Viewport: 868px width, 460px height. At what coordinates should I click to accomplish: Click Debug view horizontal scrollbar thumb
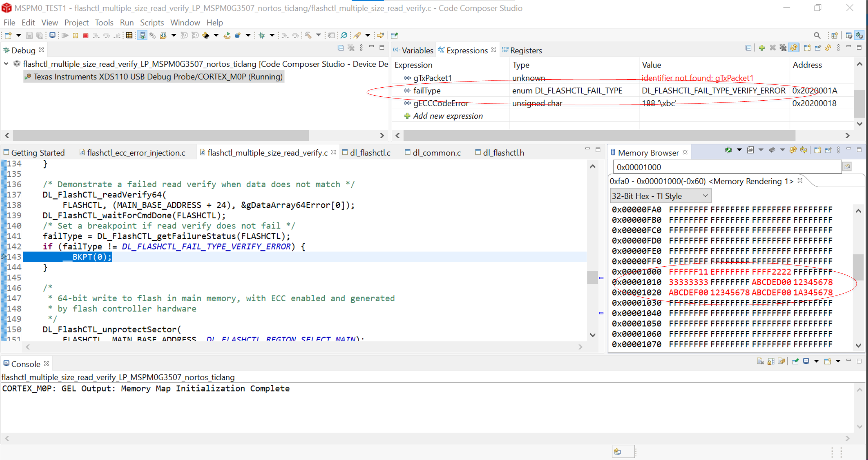coord(161,135)
